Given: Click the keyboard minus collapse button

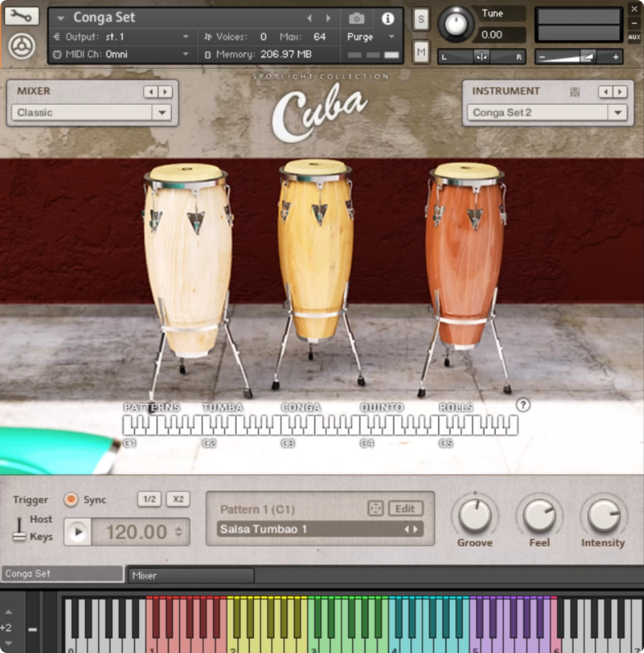Looking at the screenshot, I should (x=33, y=629).
